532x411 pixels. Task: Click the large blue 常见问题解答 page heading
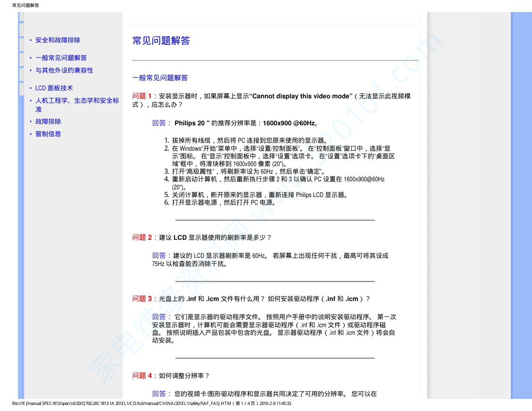pos(161,41)
